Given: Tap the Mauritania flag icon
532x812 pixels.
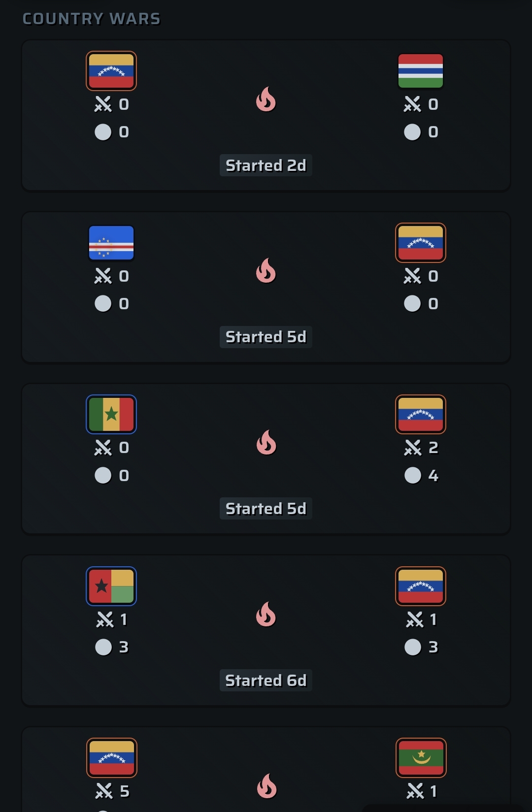Looking at the screenshot, I should pyautogui.click(x=421, y=757).
